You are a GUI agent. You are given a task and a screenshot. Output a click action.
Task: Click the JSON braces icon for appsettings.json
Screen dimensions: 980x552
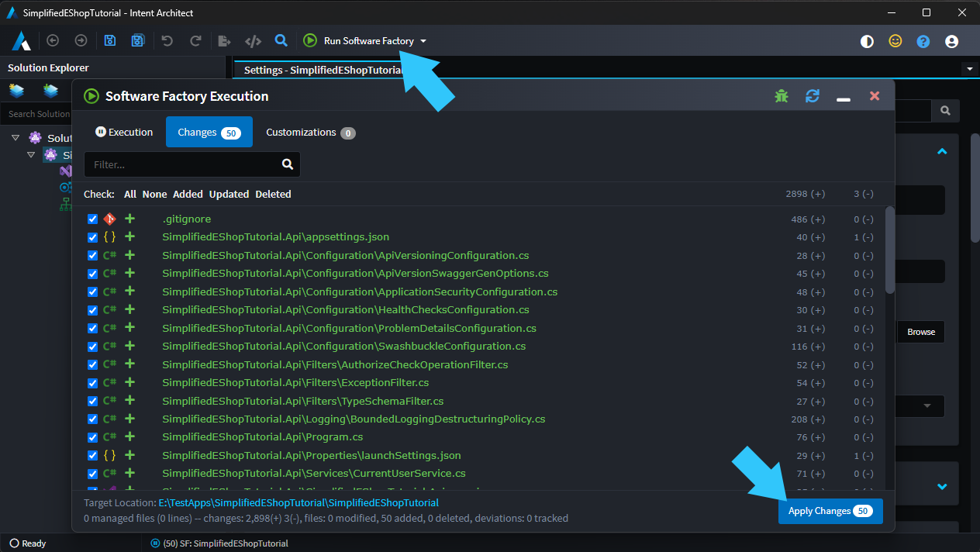pyautogui.click(x=109, y=237)
